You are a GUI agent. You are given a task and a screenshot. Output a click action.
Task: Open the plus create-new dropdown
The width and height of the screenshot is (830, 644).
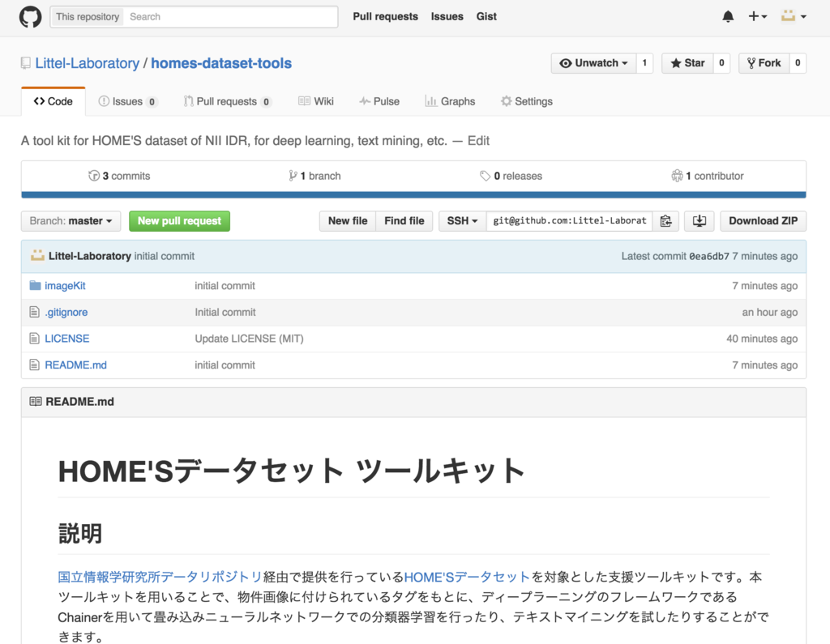tap(758, 17)
